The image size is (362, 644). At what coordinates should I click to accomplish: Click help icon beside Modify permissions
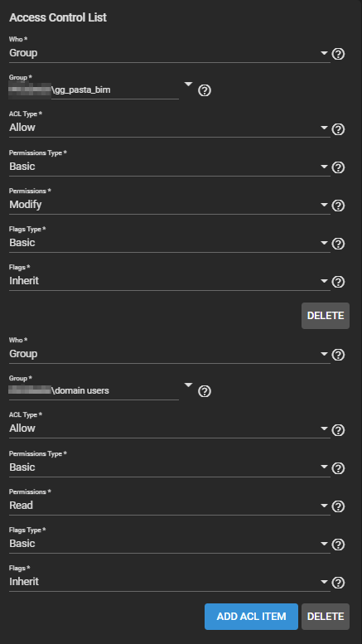tap(338, 206)
